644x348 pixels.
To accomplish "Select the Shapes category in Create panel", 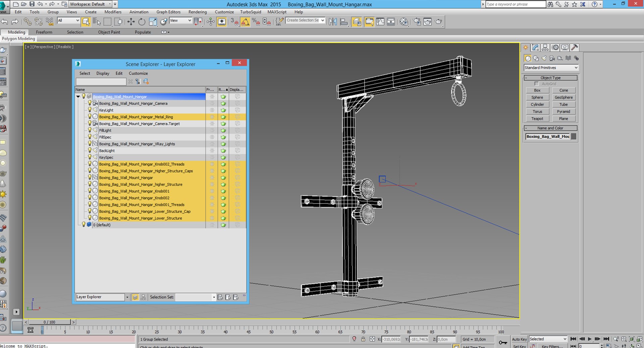I will [x=536, y=58].
